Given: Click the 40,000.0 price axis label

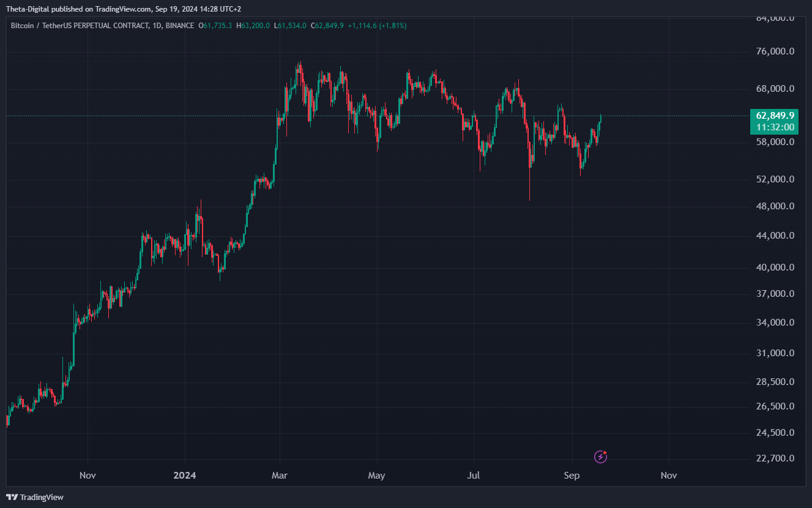Looking at the screenshot, I should coord(775,267).
